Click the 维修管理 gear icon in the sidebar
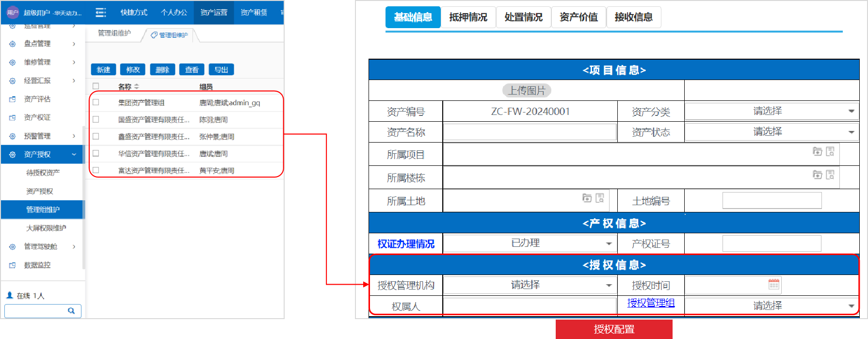The height and width of the screenshot is (339, 868). (13, 62)
